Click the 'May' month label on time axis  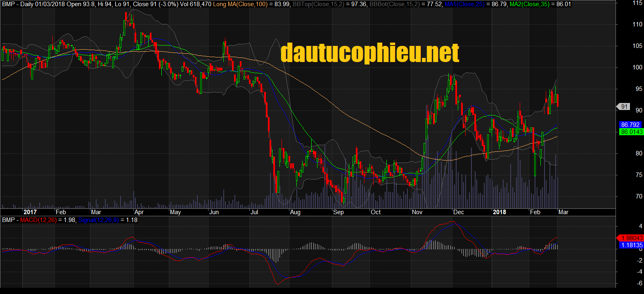click(x=175, y=212)
